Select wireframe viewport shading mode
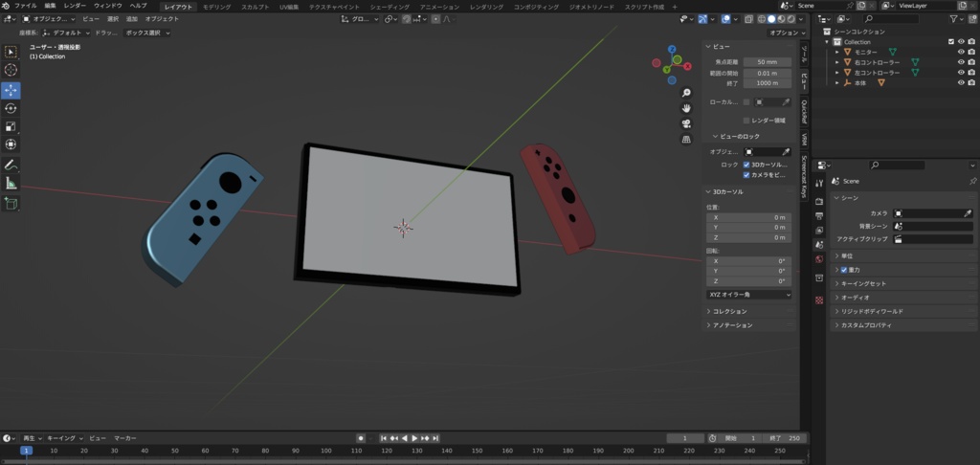 762,19
